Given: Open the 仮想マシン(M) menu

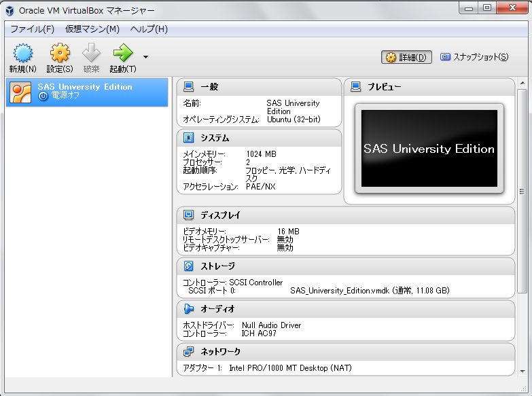Looking at the screenshot, I should (x=92, y=29).
